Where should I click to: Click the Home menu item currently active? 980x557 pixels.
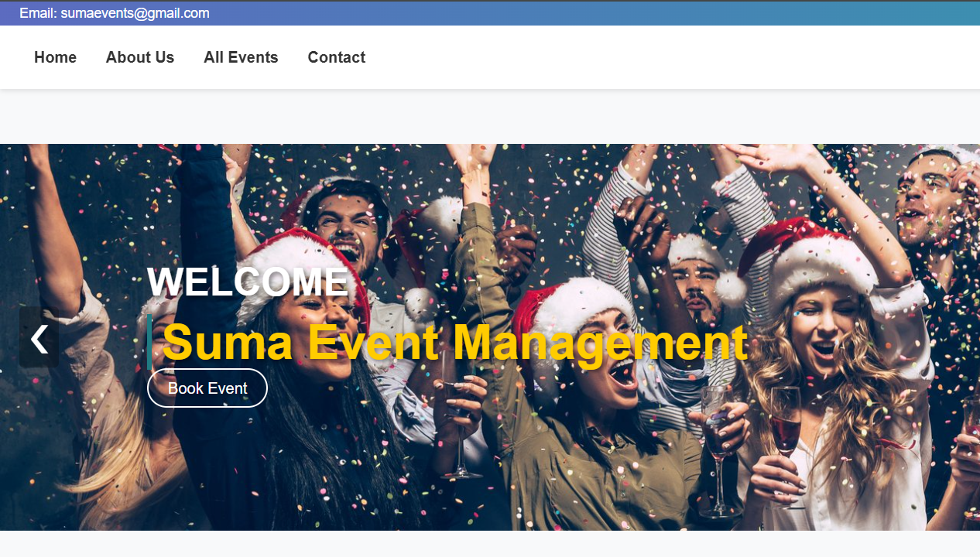(55, 57)
